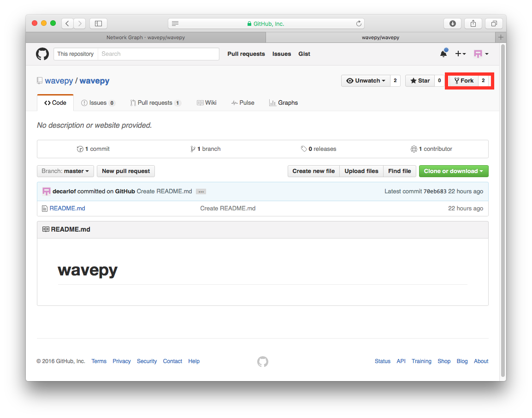
Task: Toggle Safari's sidebar button
Action: point(98,24)
